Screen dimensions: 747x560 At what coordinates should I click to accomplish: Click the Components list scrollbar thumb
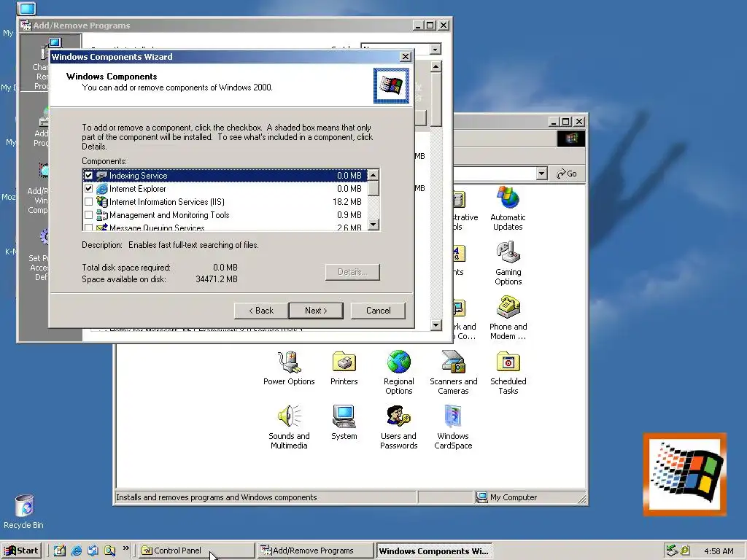pyautogui.click(x=373, y=189)
